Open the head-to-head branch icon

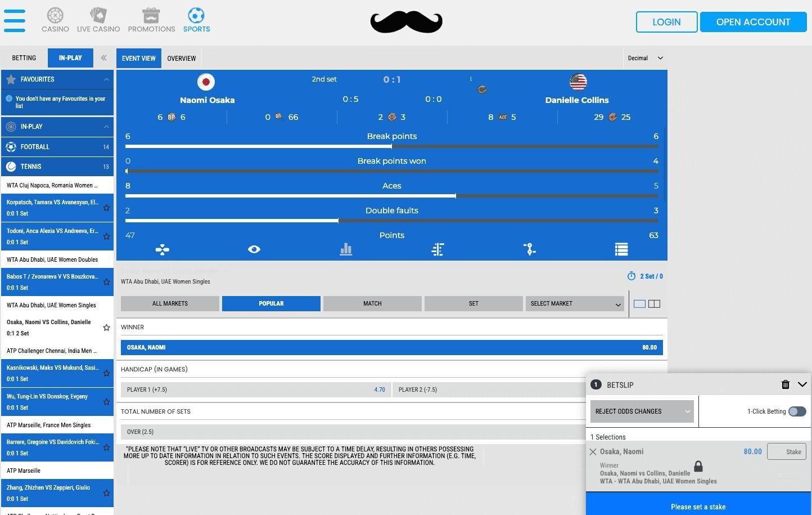(x=529, y=249)
